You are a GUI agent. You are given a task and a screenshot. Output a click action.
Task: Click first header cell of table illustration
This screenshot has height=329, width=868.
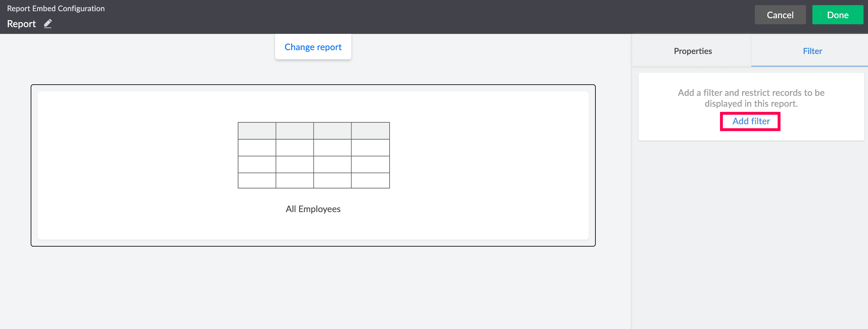tap(257, 131)
